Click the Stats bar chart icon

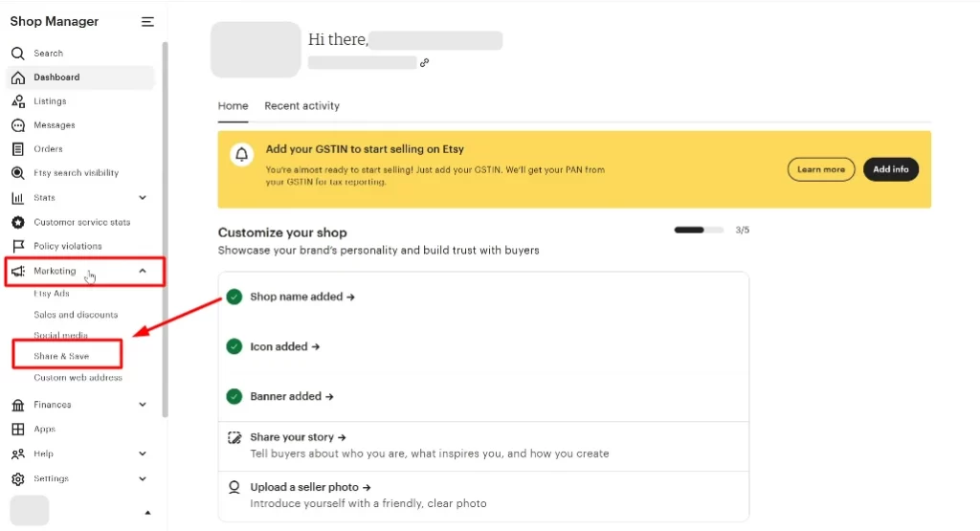point(17,198)
